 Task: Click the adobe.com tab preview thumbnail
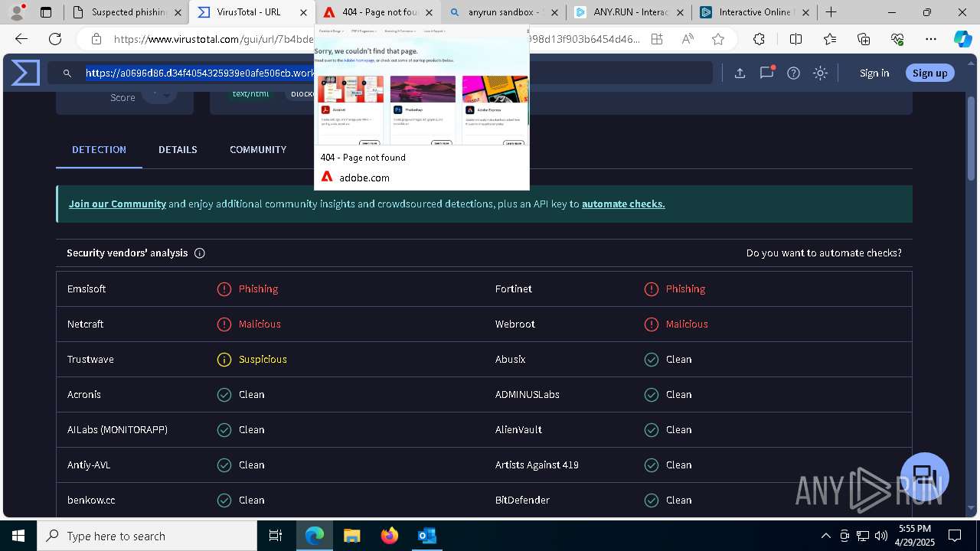(422, 109)
